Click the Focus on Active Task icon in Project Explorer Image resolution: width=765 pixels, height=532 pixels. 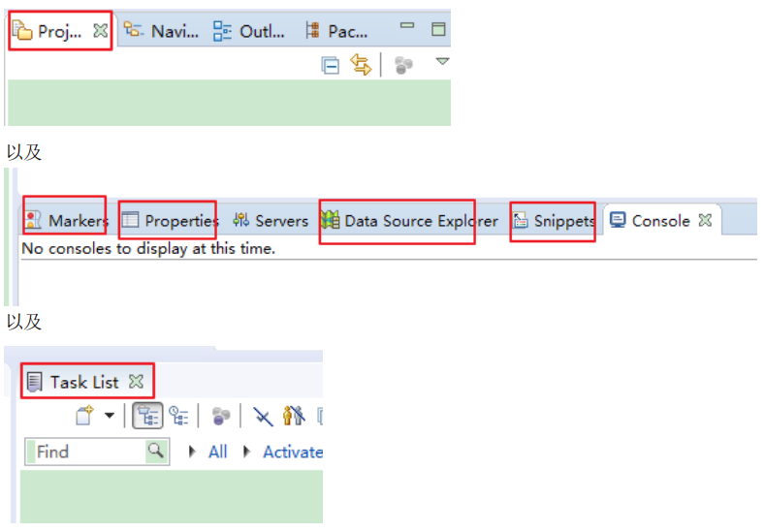(x=403, y=65)
